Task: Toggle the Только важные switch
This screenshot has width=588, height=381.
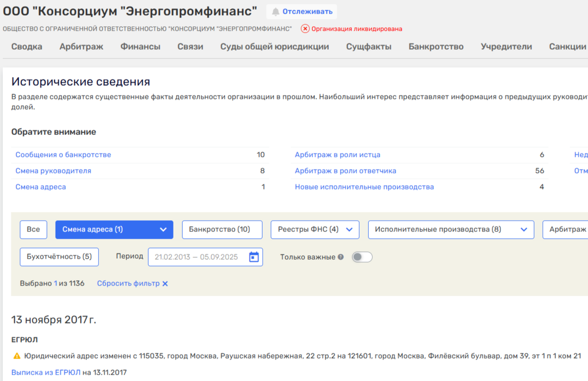Action: (362, 257)
